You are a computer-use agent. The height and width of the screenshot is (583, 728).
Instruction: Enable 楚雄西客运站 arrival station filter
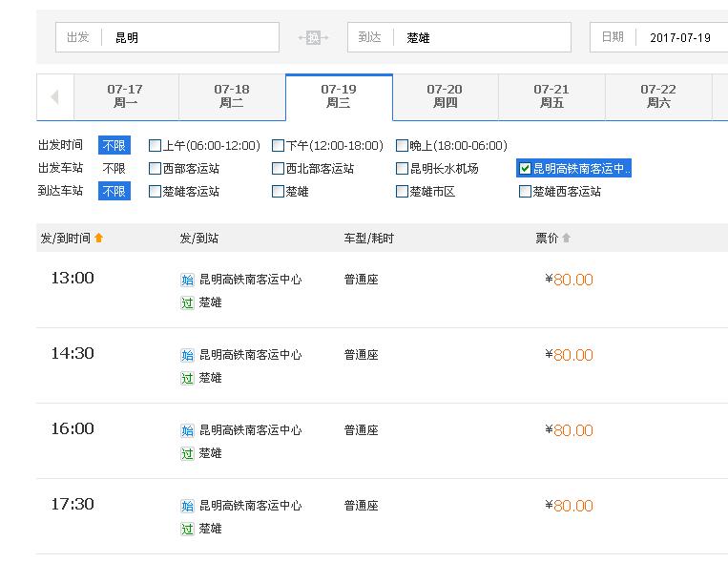(x=525, y=191)
